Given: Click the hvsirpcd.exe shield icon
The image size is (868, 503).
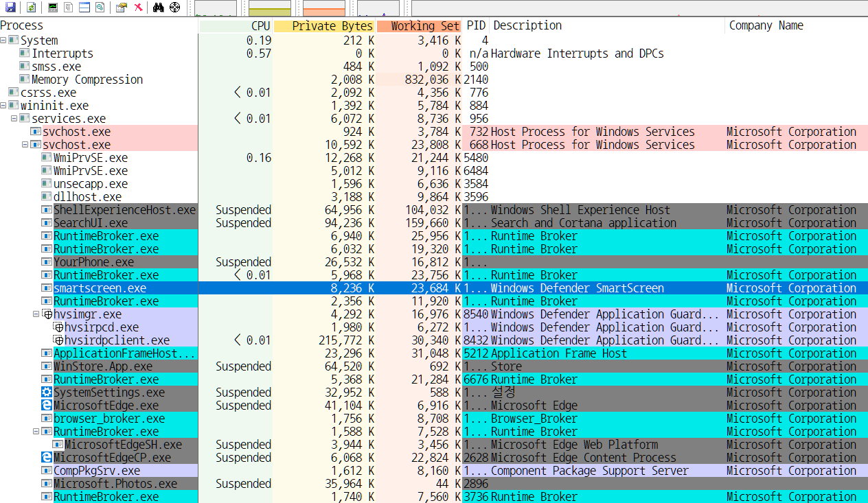Looking at the screenshot, I should click(x=58, y=327).
